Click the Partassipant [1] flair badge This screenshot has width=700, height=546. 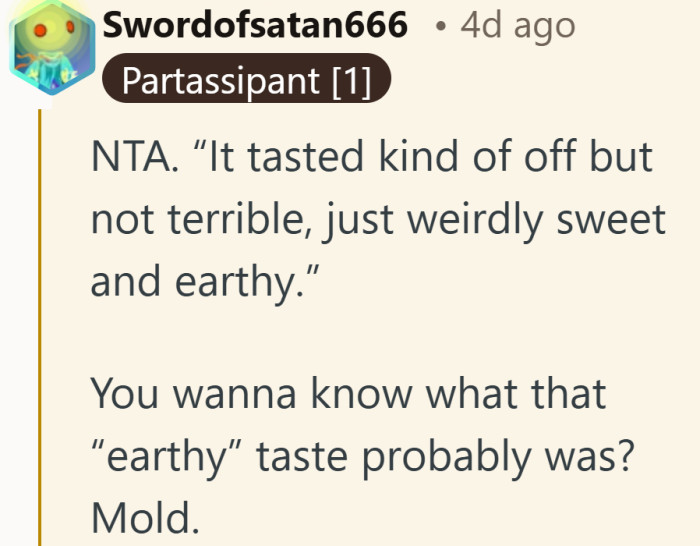(x=246, y=79)
